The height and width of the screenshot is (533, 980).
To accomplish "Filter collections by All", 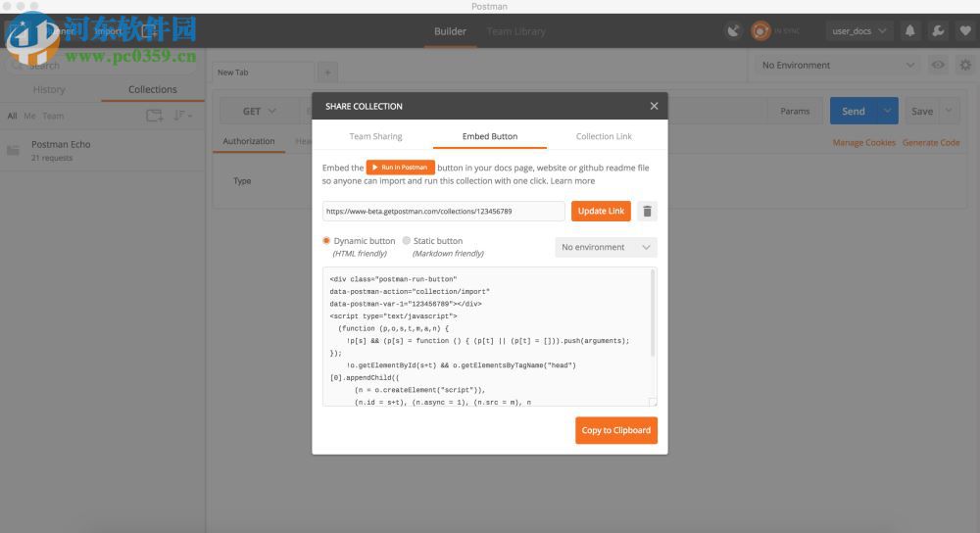I will point(12,116).
